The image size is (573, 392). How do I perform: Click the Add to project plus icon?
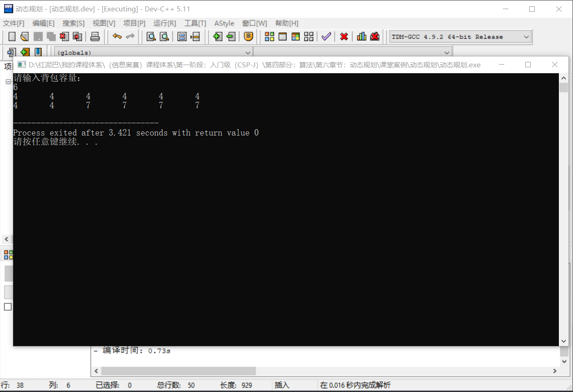(x=218, y=37)
